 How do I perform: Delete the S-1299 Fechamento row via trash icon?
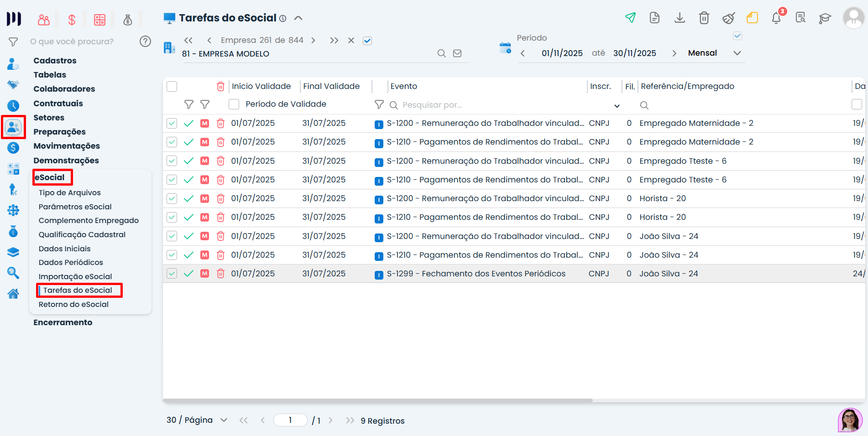point(220,274)
